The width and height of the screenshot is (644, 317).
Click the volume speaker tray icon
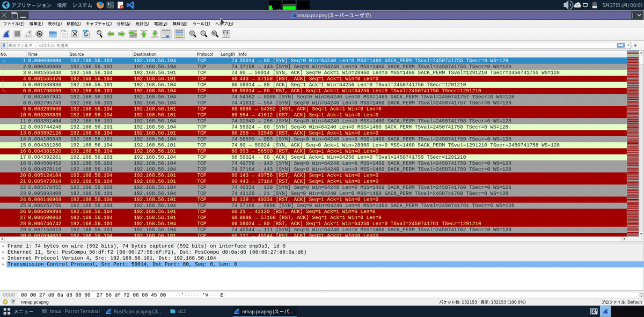coord(567,5)
